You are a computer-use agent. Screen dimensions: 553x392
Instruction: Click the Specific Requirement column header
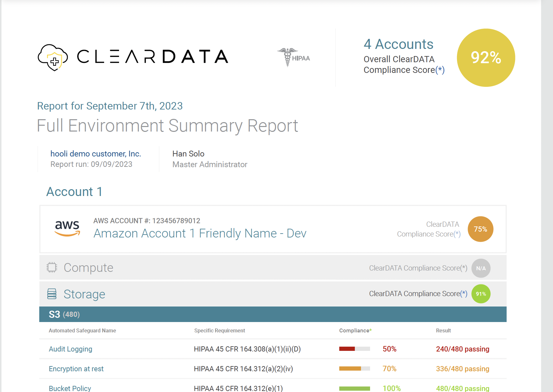point(220,330)
